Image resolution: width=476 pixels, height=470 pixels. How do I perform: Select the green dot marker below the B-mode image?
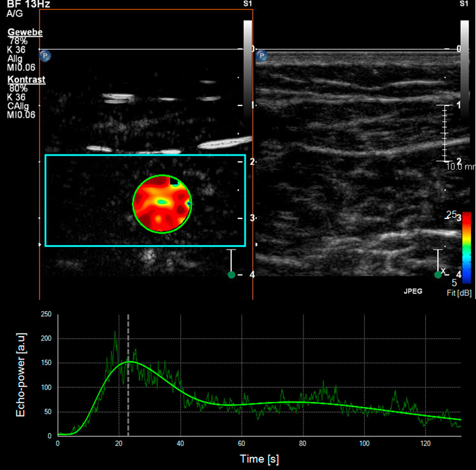coord(438,274)
